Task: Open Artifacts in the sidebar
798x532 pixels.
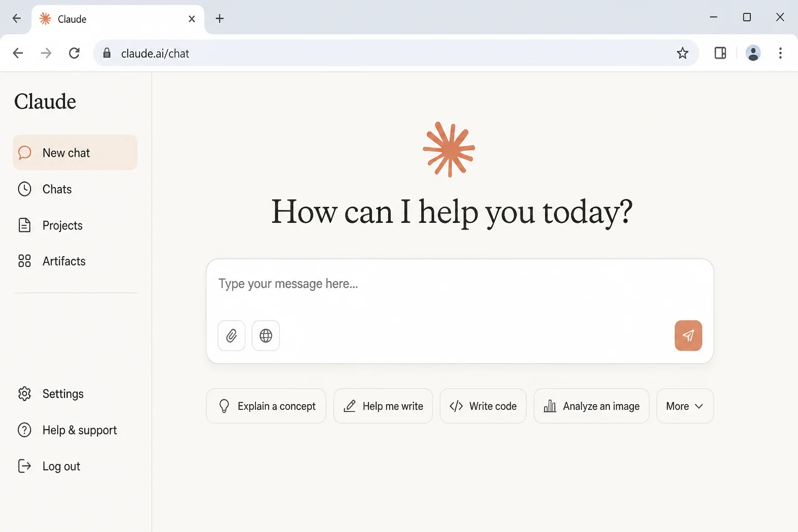Action: coord(75,261)
